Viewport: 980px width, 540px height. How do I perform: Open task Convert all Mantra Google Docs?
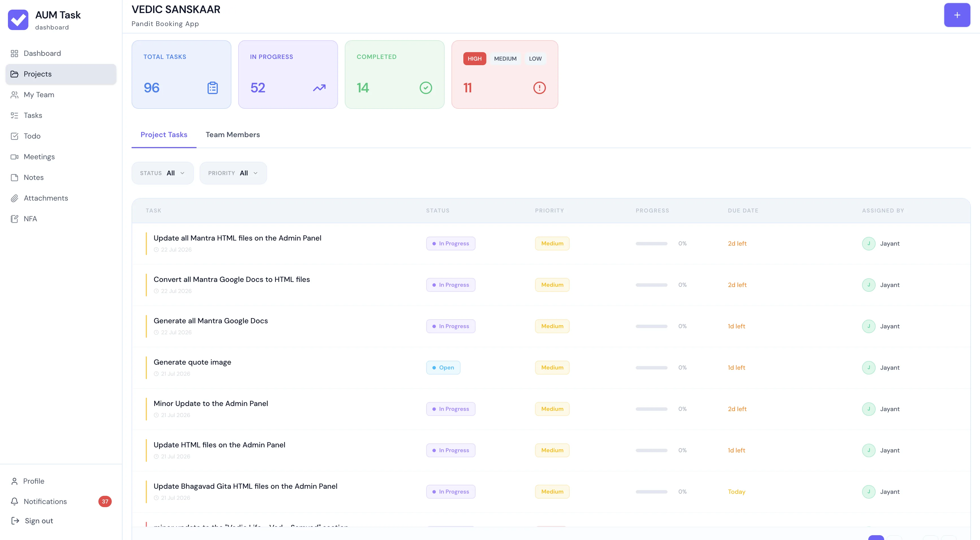232,280
